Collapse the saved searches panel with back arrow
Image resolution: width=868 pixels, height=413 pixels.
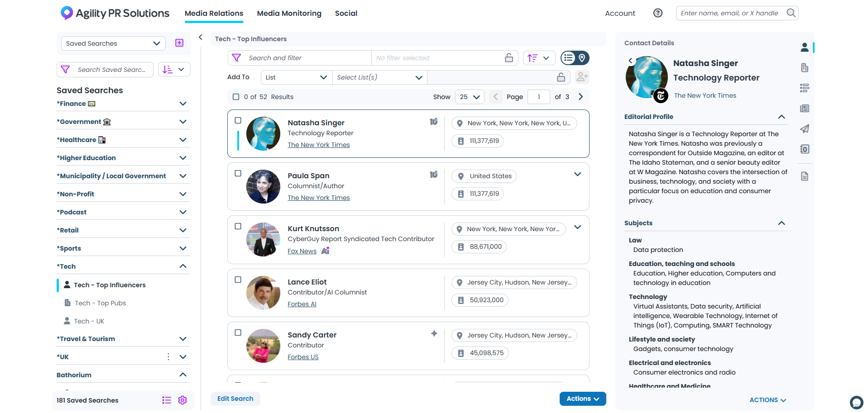pos(201,38)
